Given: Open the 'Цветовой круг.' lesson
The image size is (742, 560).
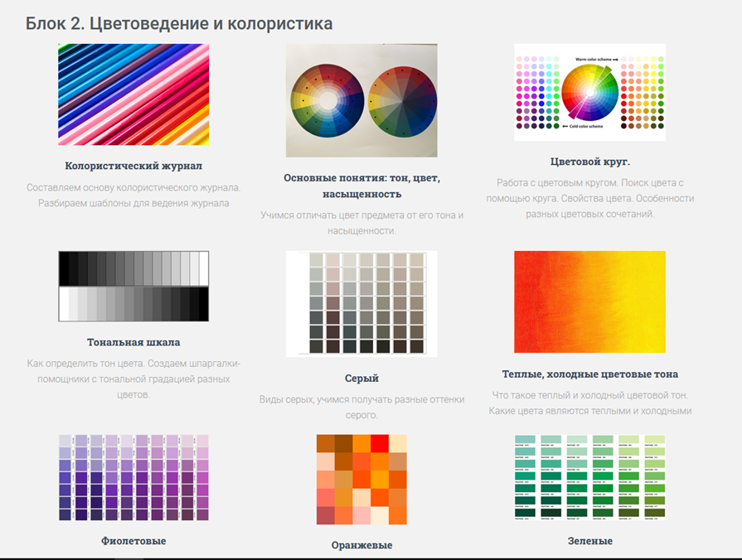Looking at the screenshot, I should [589, 162].
